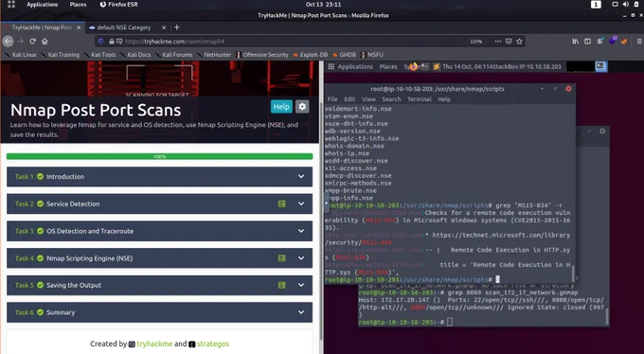Close the TryHackMe Nmap Post tab
This screenshot has height=354, width=644.
[x=79, y=27]
